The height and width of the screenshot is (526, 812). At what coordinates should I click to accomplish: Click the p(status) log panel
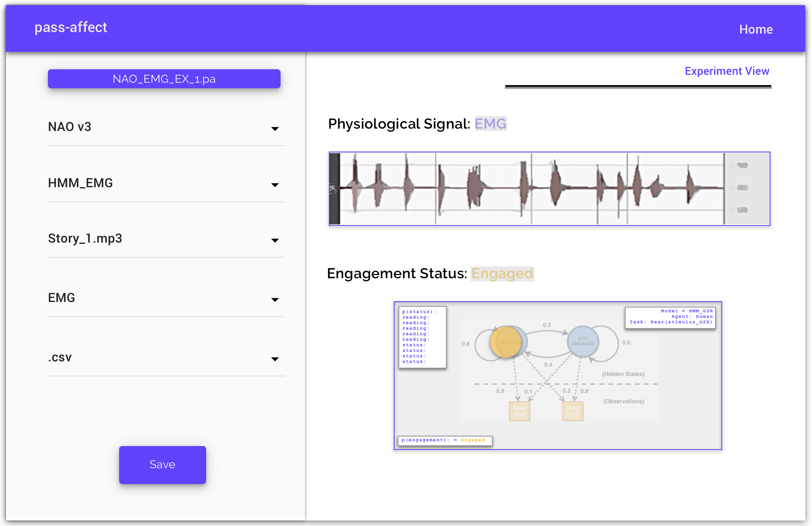423,337
